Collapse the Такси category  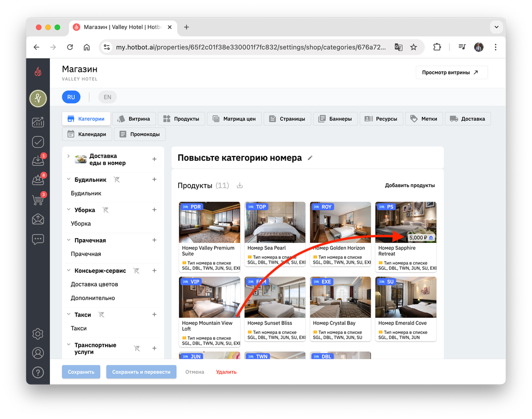point(69,314)
